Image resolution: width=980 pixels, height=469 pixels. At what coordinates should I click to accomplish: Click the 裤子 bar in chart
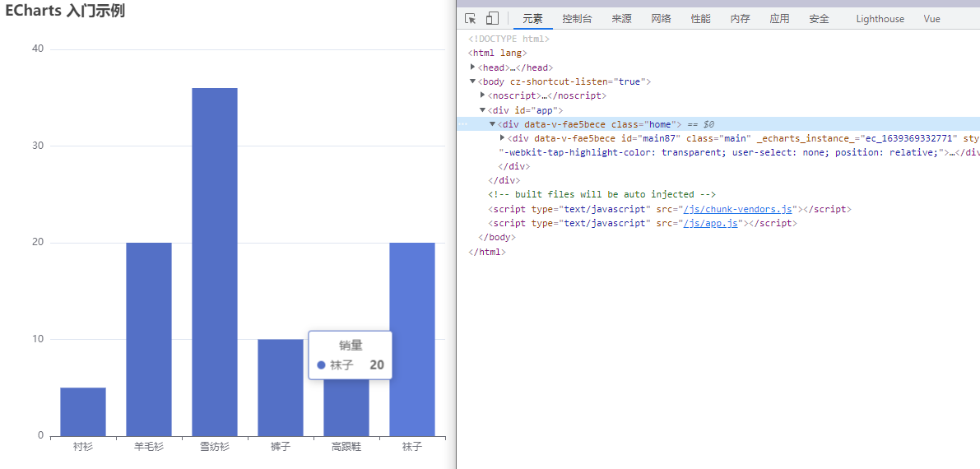coord(281,388)
